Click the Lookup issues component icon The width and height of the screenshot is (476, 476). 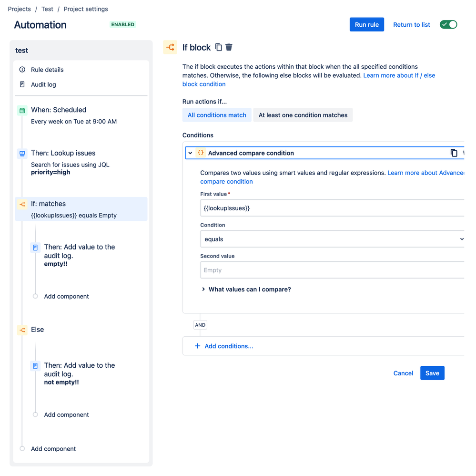[x=22, y=153]
